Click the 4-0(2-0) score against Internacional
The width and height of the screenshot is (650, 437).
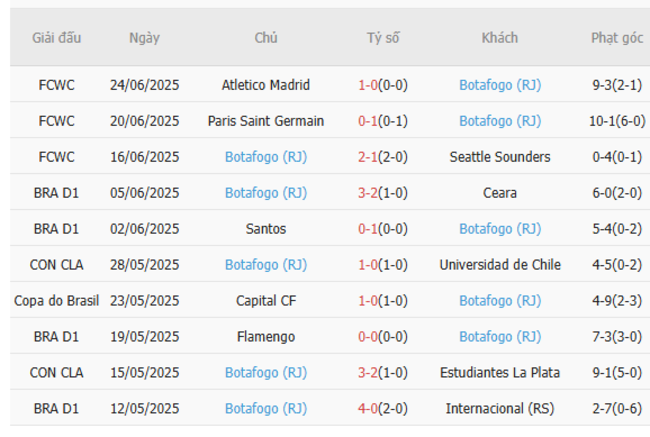[x=382, y=409]
